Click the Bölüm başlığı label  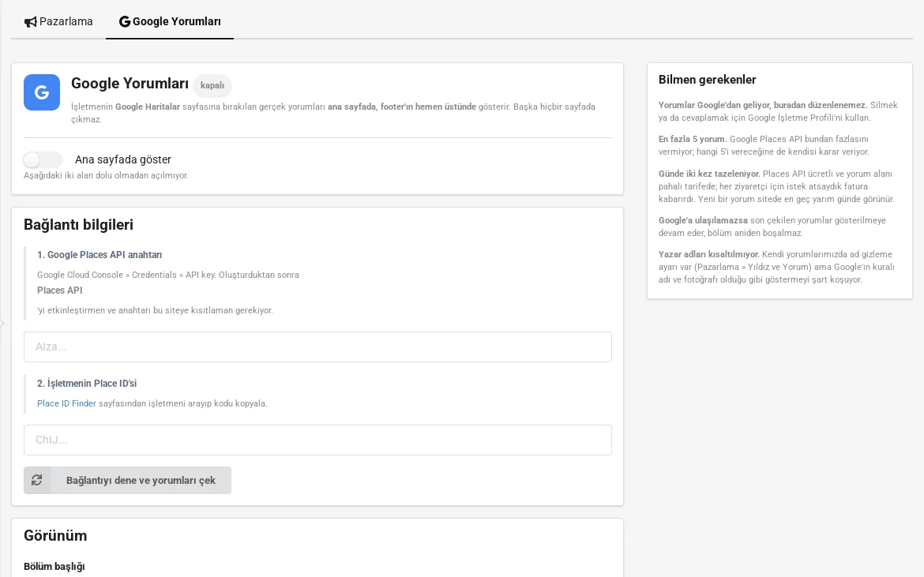54,567
